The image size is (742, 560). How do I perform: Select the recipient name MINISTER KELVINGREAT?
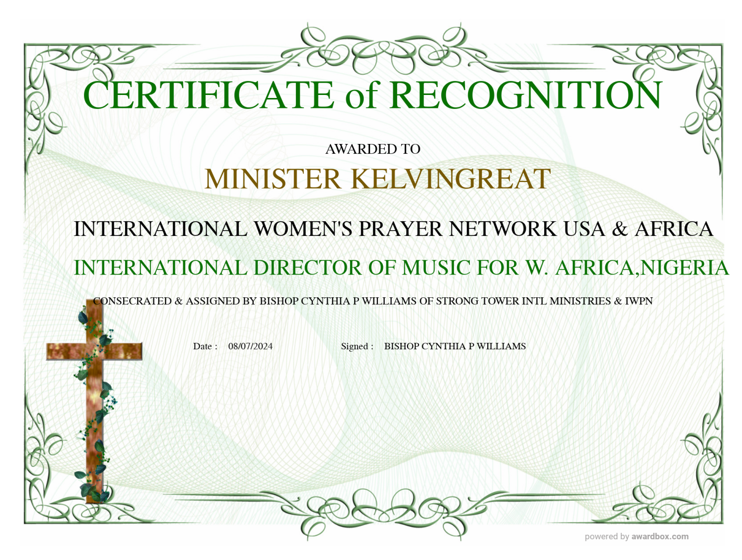tap(377, 179)
